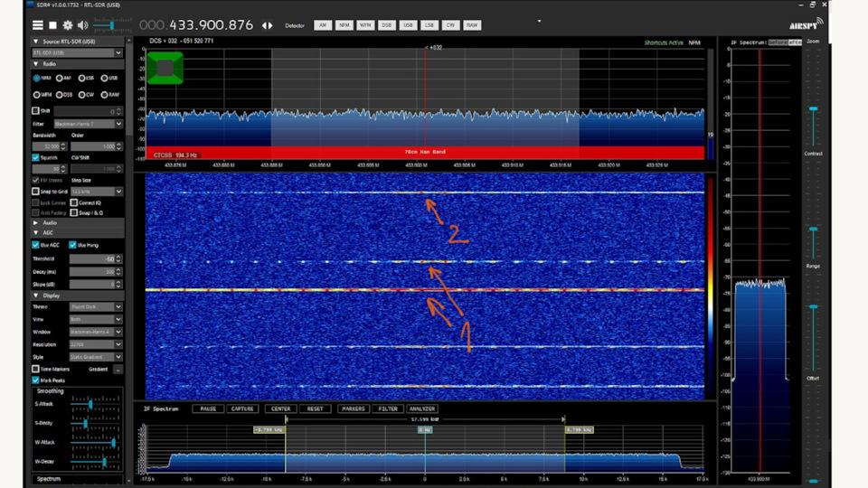868x488 pixels.
Task: Enable Correct IQ checkbox
Action: 74,202
